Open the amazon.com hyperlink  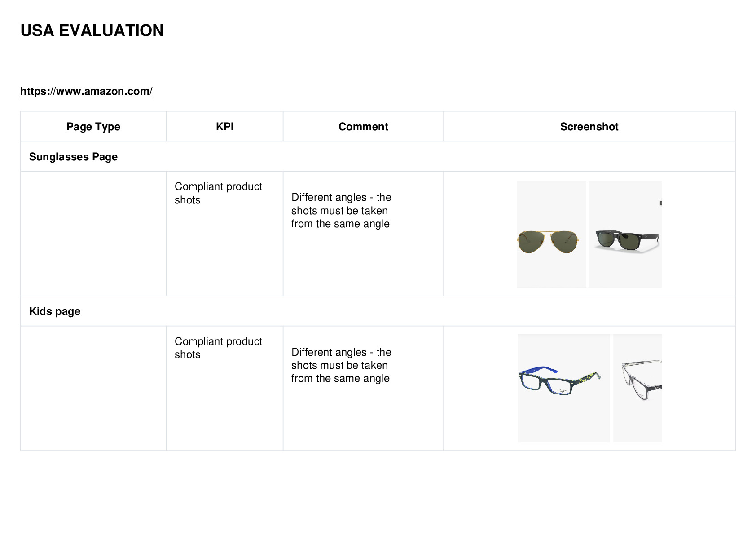tap(86, 91)
